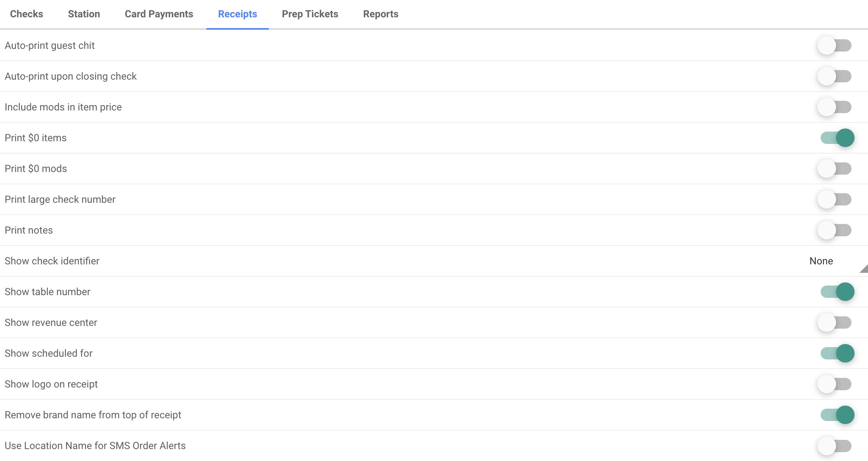
Task: Click the 'Show check identifier' label
Action: point(52,261)
